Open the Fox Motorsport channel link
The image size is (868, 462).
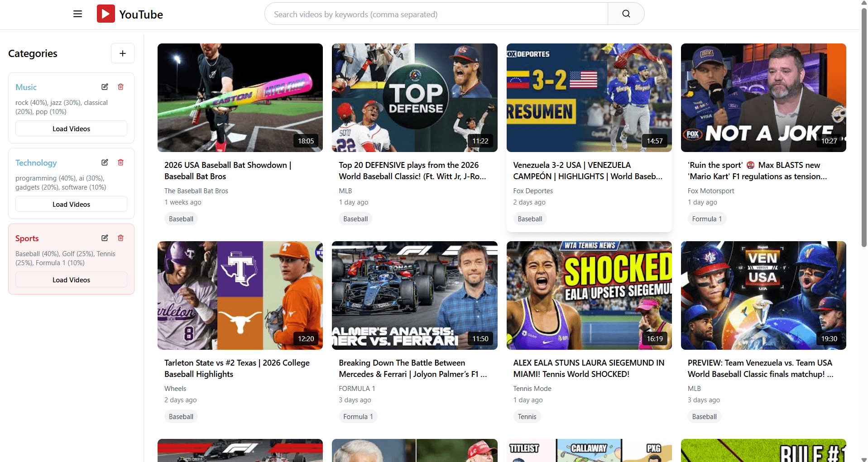click(710, 191)
